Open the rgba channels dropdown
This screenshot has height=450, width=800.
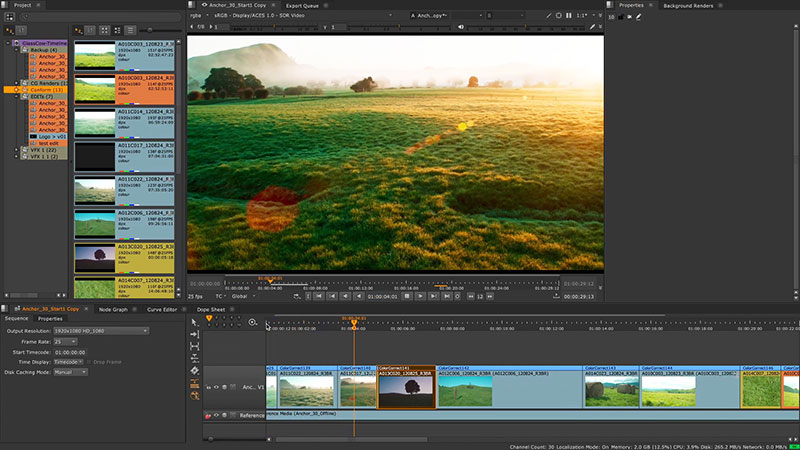click(x=199, y=16)
